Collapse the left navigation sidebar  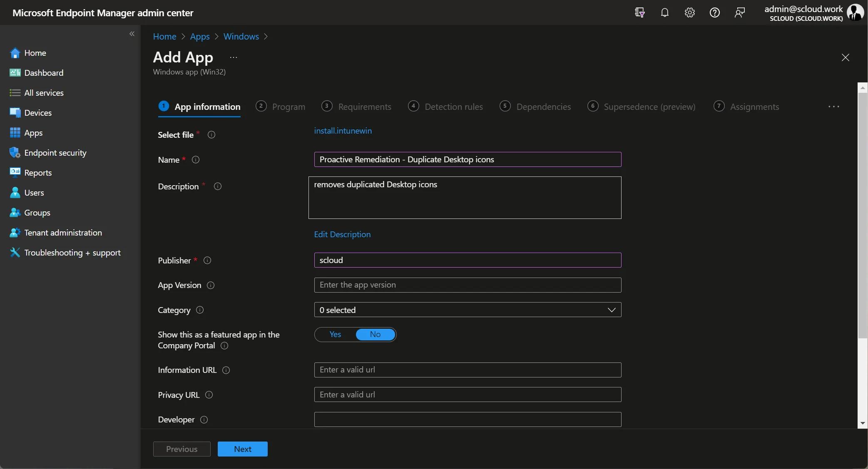[132, 34]
